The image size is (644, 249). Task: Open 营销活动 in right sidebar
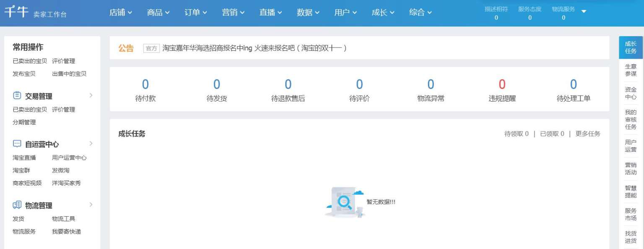(x=631, y=168)
